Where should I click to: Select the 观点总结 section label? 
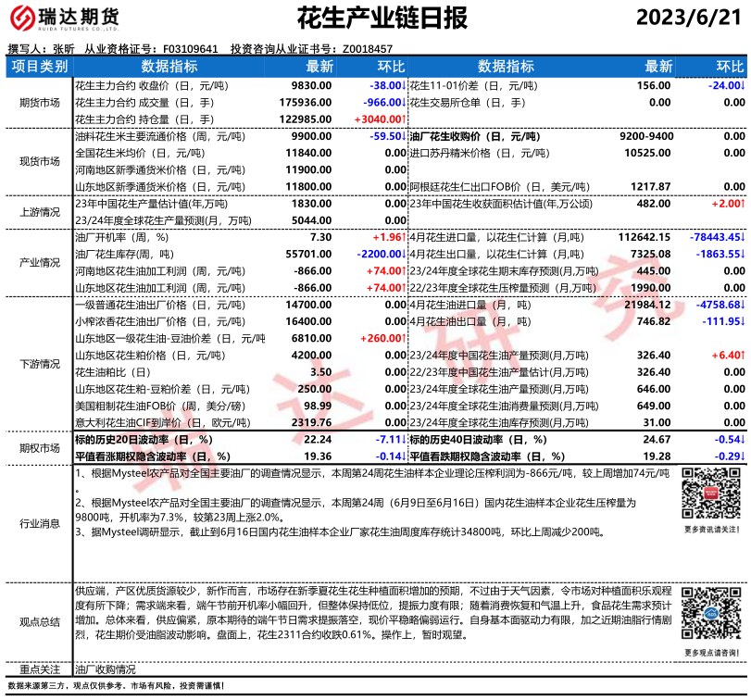(x=38, y=622)
